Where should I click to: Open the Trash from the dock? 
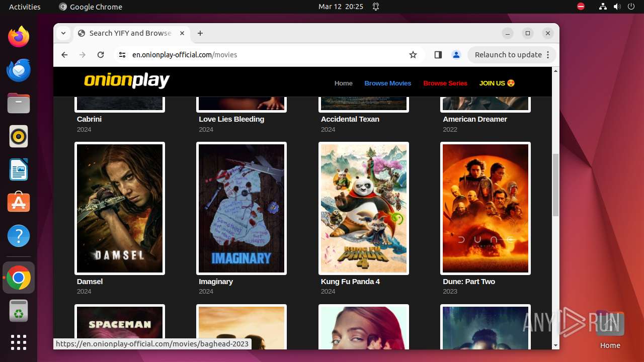(x=19, y=311)
